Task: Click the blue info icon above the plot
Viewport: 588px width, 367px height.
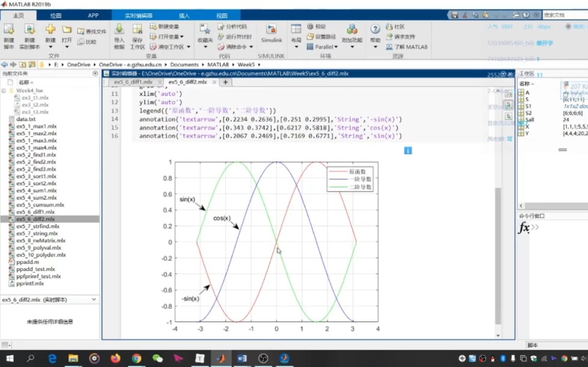Action: [408, 151]
